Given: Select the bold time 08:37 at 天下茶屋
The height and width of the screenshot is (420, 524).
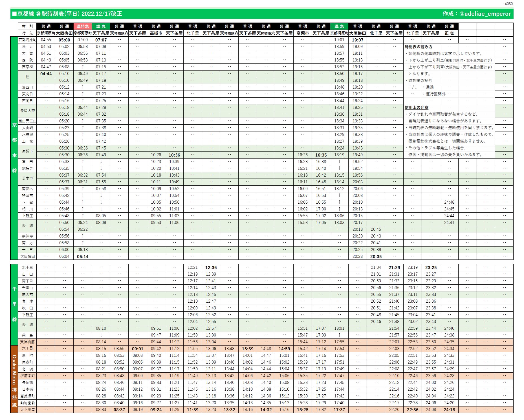Looking at the screenshot, I should (x=119, y=410).
